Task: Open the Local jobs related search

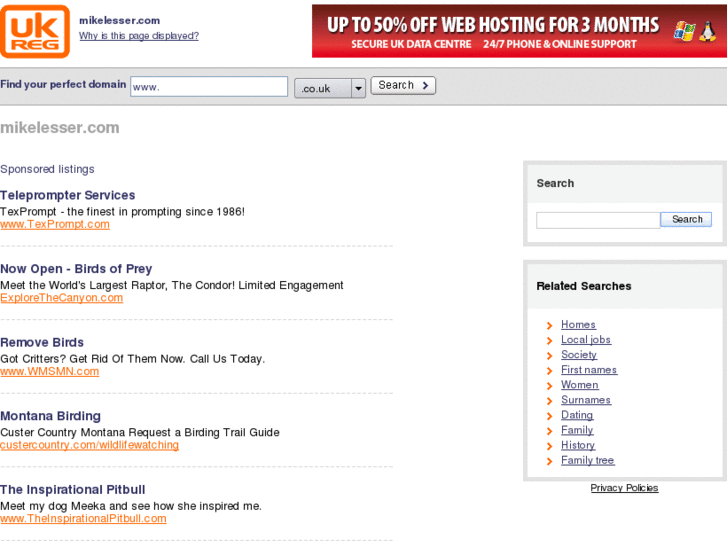Action: pos(586,340)
